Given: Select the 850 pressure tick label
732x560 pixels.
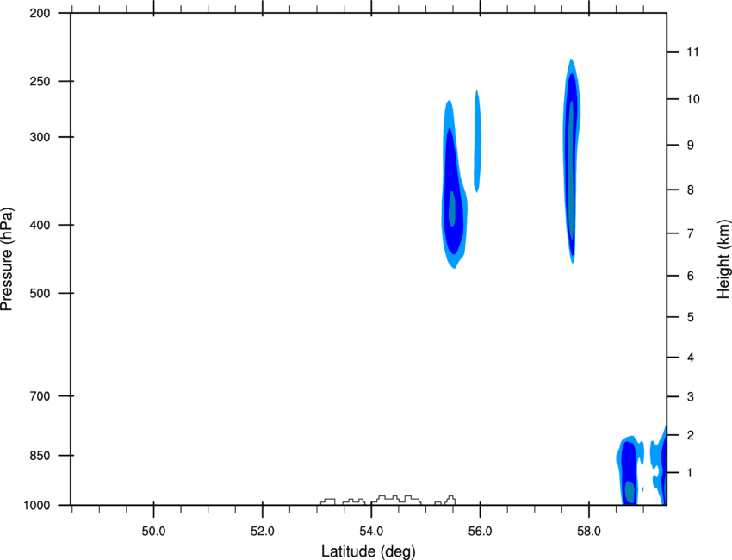Looking at the screenshot, I should 40,456.
